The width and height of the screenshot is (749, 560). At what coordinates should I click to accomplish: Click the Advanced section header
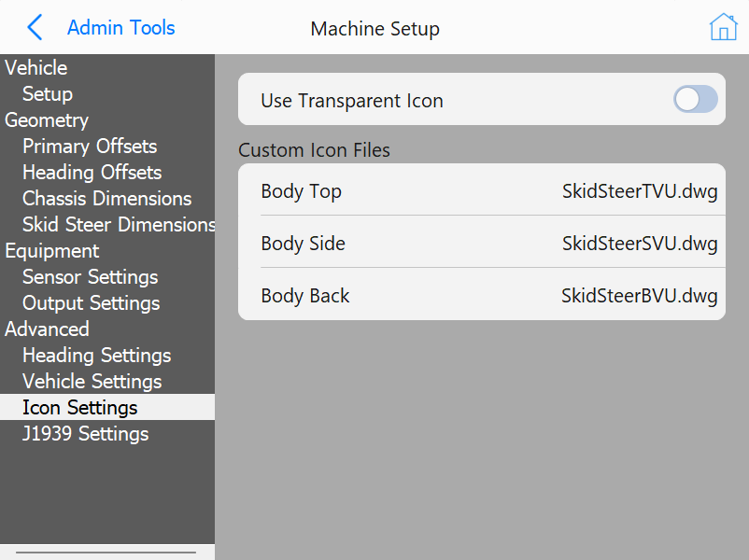pyautogui.click(x=47, y=329)
